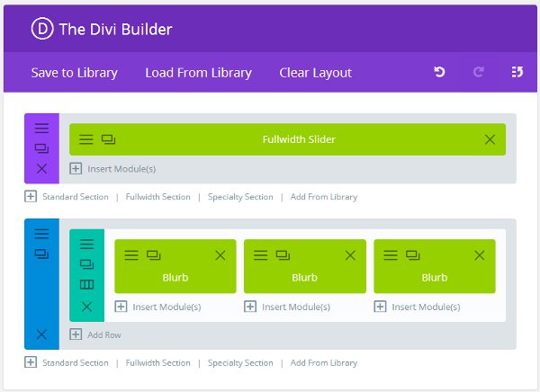This screenshot has height=392, width=540.
Task: Change column structure of the teal row
Action: (86, 285)
